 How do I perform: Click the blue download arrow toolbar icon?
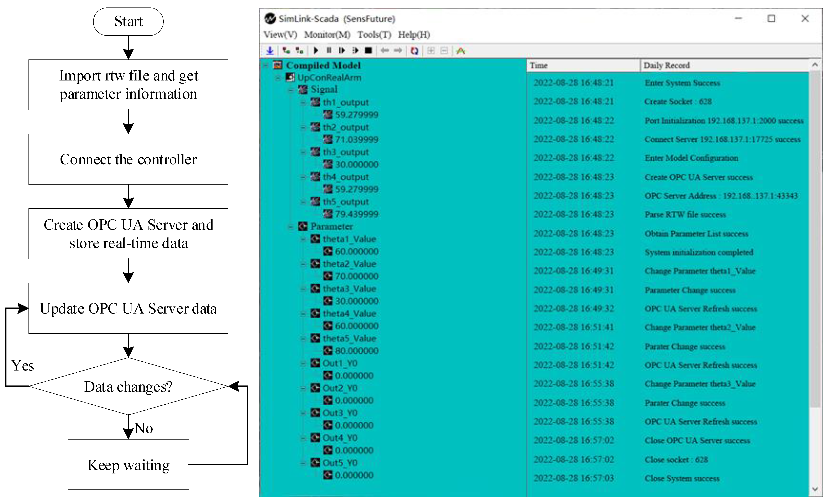[x=270, y=51]
